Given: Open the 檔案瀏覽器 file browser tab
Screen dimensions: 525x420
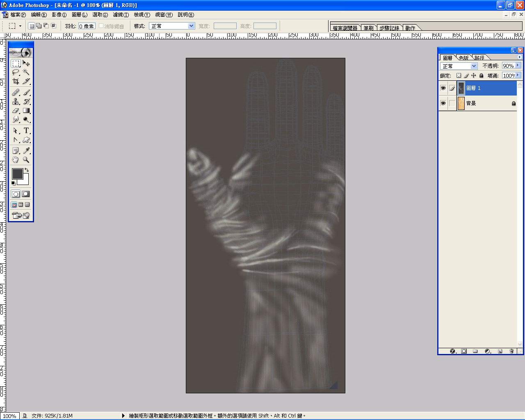Looking at the screenshot, I should point(345,28).
